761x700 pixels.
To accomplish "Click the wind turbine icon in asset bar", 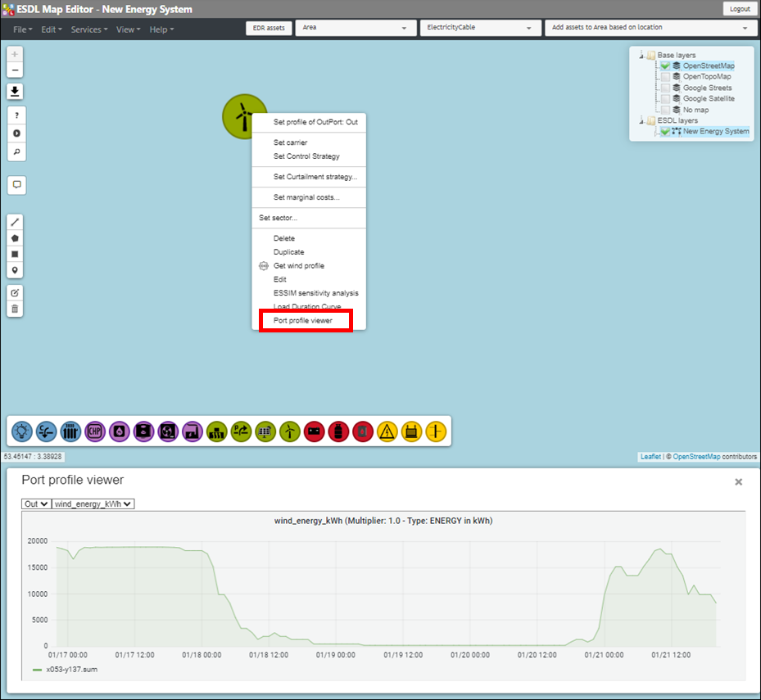I will coord(289,430).
